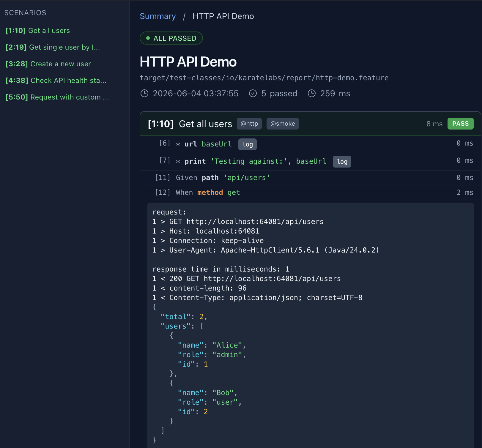Click the 'Host: localhost:64081' log line

tap(206, 231)
